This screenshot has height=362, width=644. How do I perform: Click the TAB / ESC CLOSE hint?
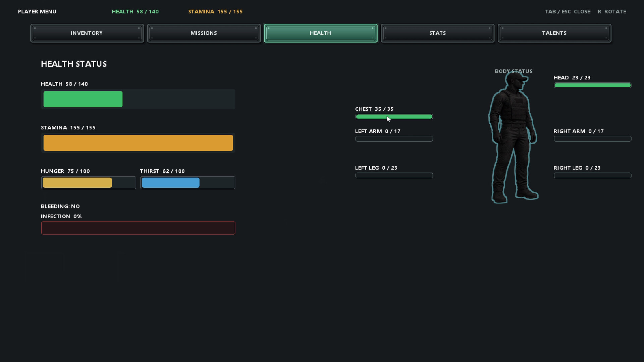pyautogui.click(x=568, y=11)
